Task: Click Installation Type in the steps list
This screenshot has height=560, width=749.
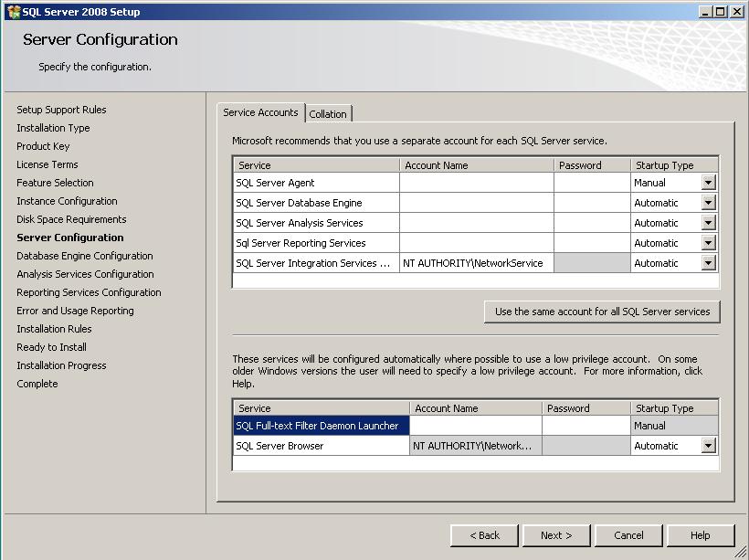Action: [54, 128]
